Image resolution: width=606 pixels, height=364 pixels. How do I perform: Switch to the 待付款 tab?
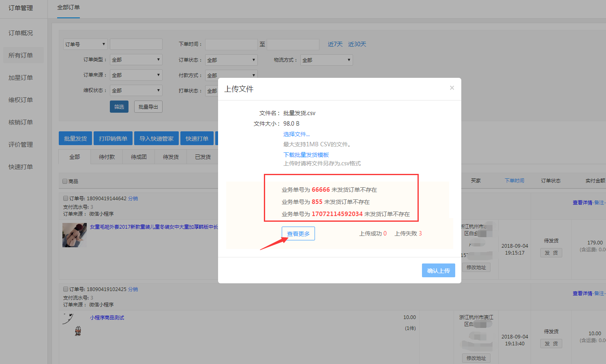[107, 157]
